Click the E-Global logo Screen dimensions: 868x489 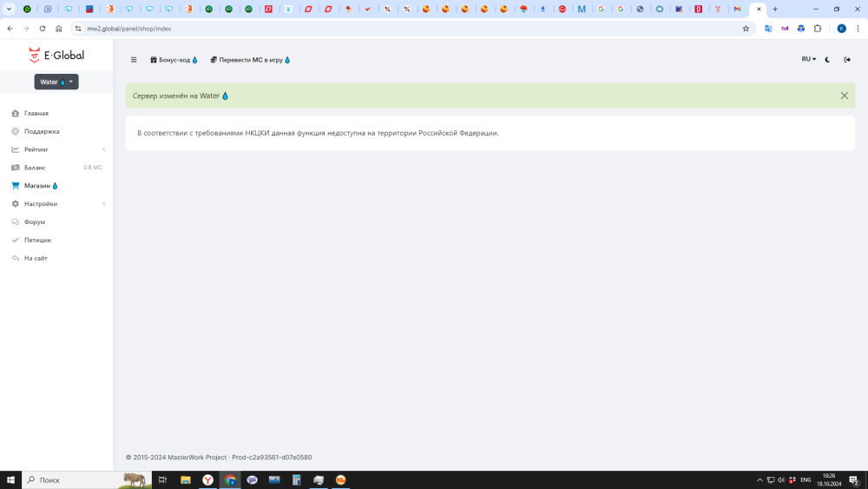pos(56,56)
